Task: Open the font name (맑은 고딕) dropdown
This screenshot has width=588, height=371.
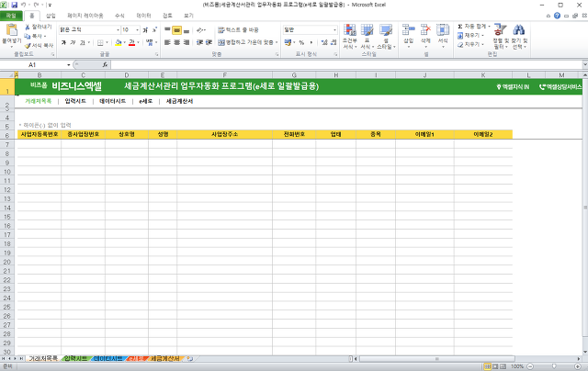Action: click(118, 30)
